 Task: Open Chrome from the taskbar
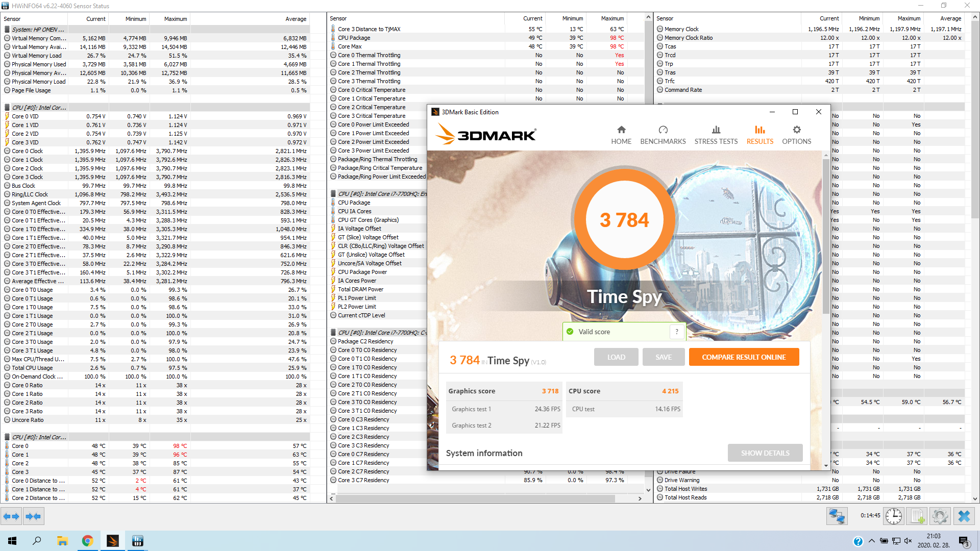coord(88,541)
